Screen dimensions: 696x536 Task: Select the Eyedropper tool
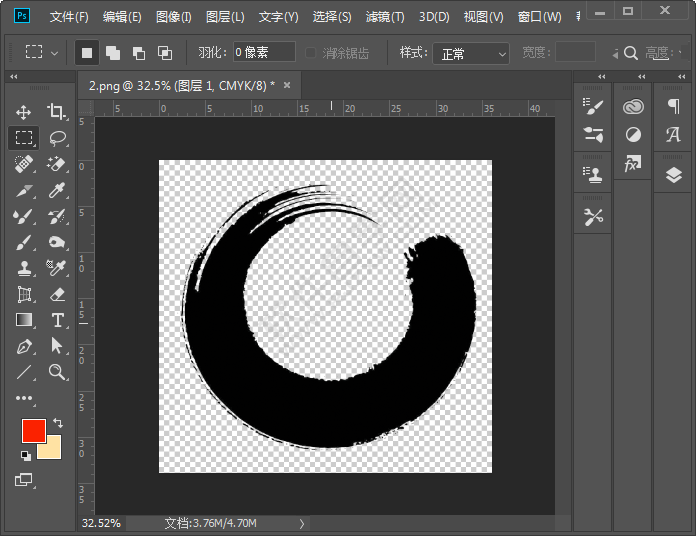tap(57, 190)
